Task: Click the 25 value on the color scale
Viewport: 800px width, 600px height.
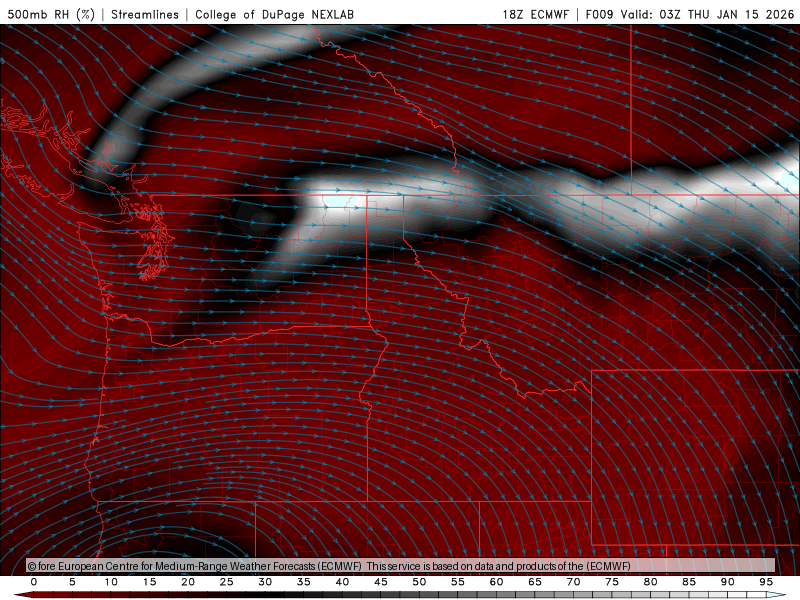Action: [x=227, y=582]
